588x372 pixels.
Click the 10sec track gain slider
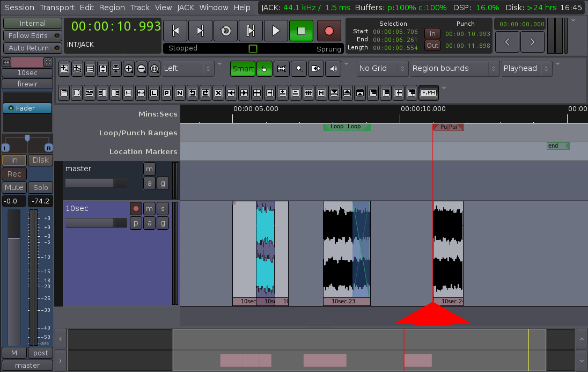pyautogui.click(x=96, y=223)
